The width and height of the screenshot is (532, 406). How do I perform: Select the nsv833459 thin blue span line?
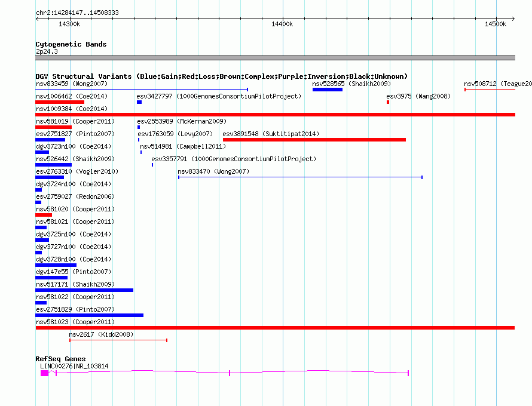click(142, 90)
